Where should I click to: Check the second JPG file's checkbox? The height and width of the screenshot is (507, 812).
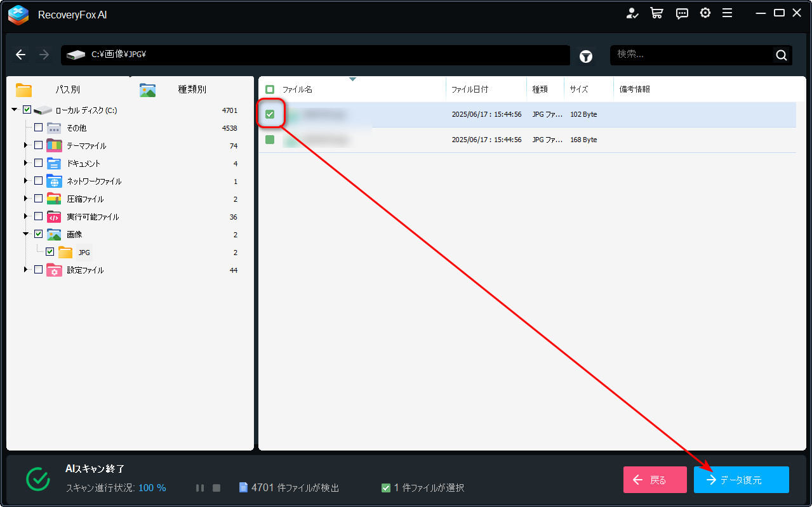[x=269, y=140]
